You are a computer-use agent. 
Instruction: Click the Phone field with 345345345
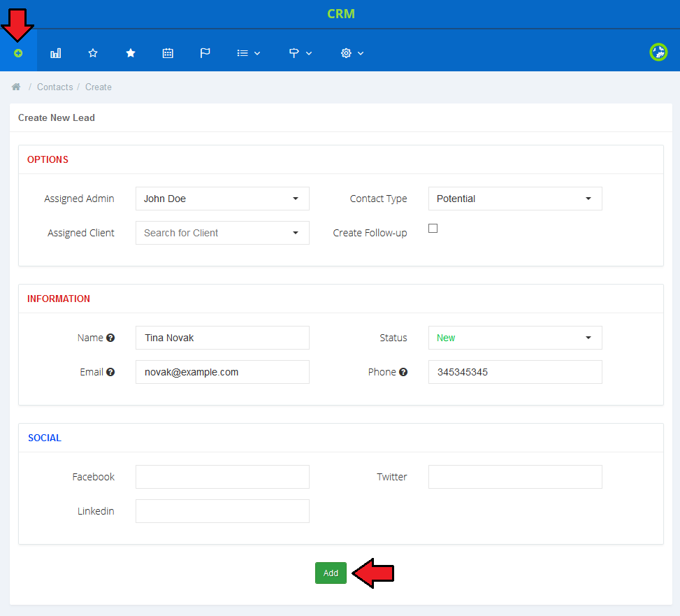coord(515,372)
